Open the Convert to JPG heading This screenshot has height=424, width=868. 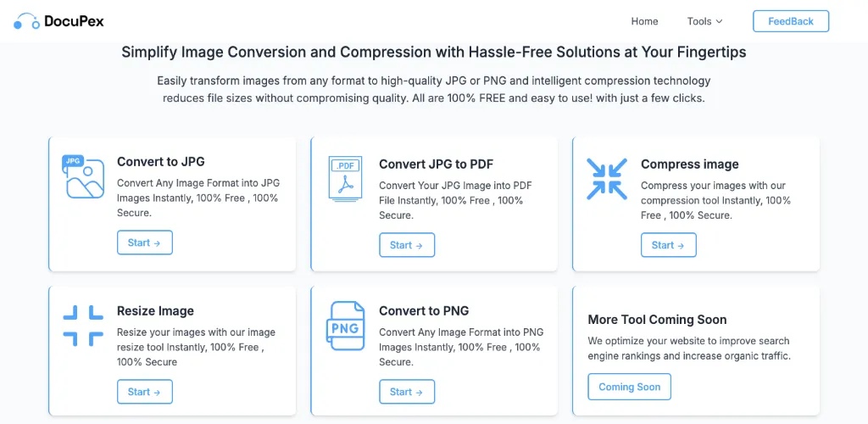pos(160,161)
